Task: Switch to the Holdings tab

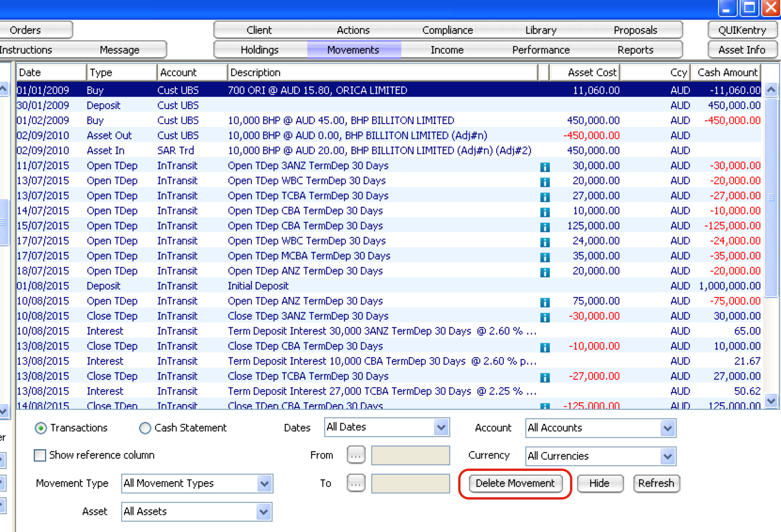Action: 259,50
